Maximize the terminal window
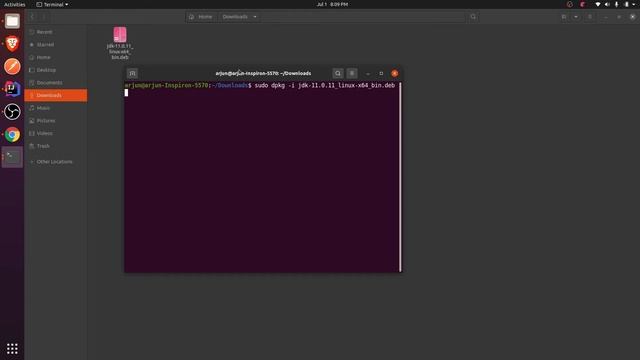Viewport: 640px width, 360px height. pos(381,73)
